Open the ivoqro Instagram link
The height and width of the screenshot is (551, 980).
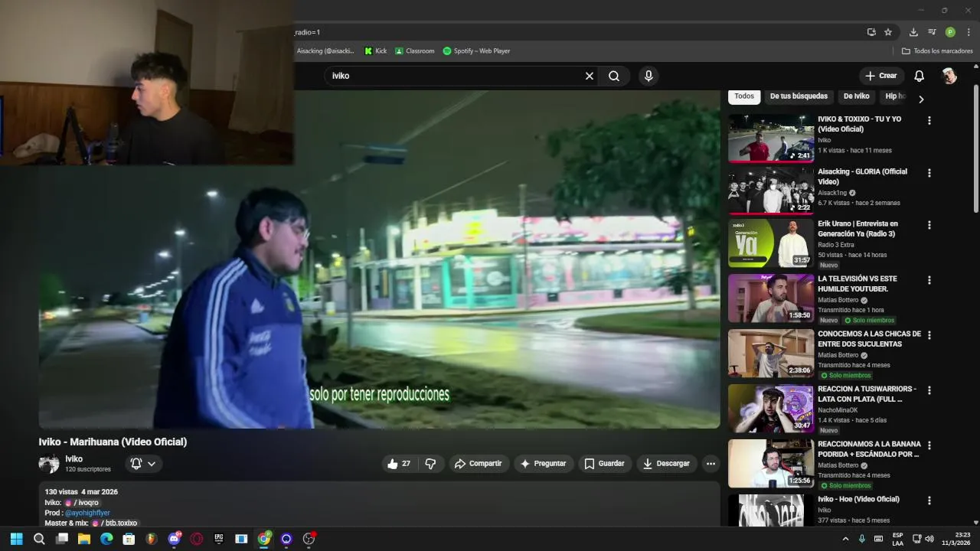tap(83, 503)
